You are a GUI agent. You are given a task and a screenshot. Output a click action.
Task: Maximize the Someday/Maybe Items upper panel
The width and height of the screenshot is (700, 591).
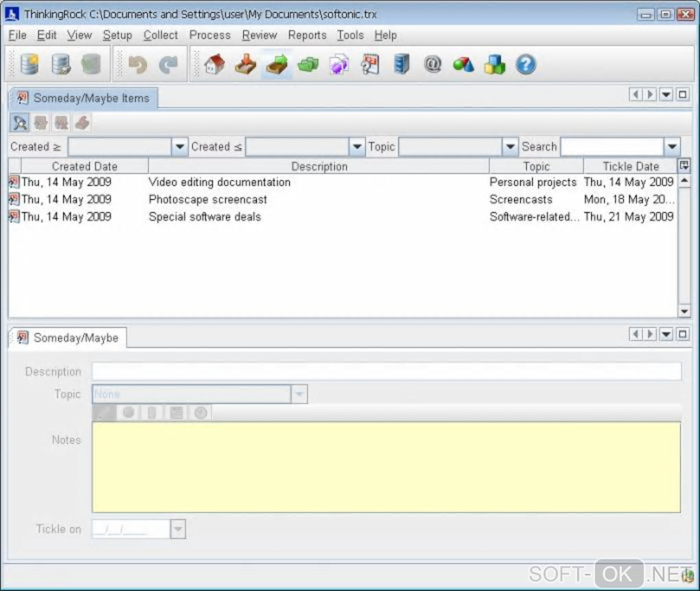(683, 95)
